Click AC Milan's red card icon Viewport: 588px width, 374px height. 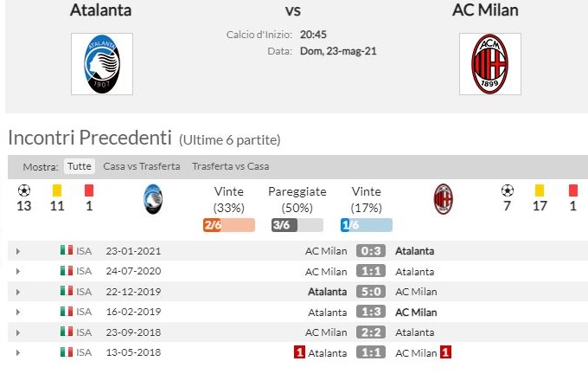572,190
